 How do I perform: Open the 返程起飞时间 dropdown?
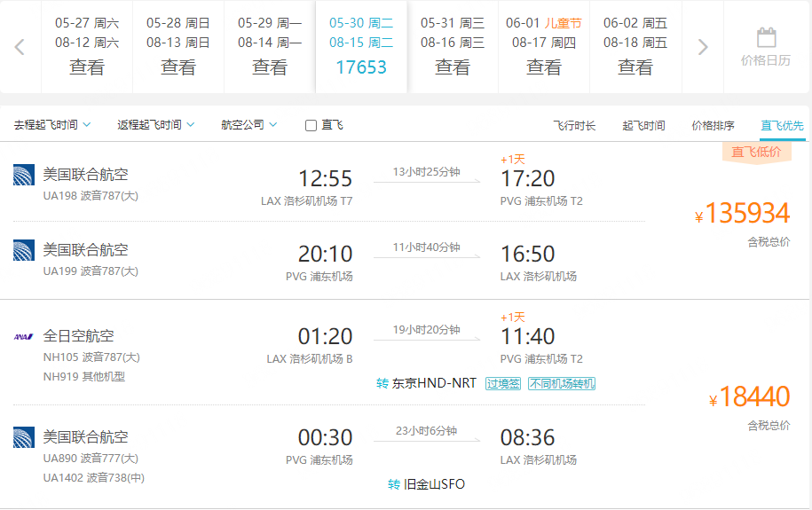156,125
